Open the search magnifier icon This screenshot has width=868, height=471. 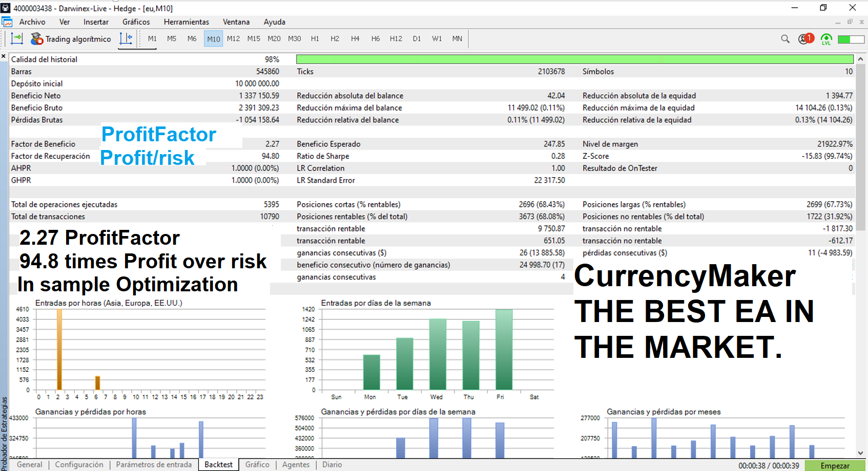pos(785,38)
